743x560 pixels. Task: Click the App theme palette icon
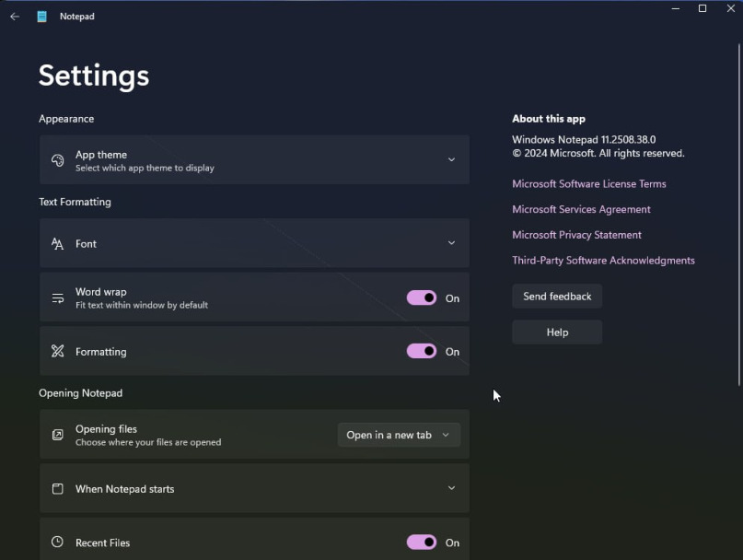point(57,160)
